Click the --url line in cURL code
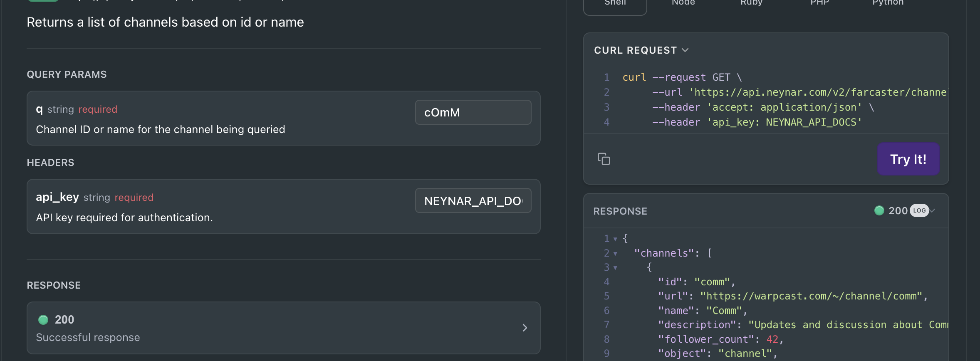Screen dimensions: 980x361 tap(799, 92)
